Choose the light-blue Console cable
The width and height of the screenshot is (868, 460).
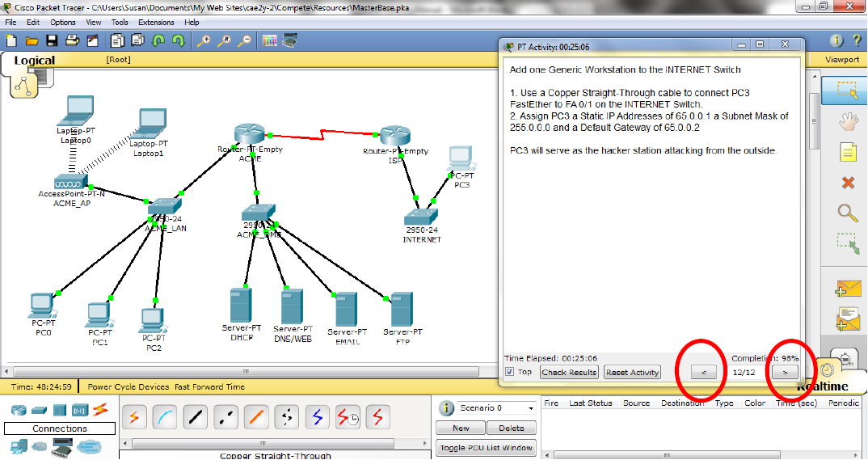click(165, 417)
